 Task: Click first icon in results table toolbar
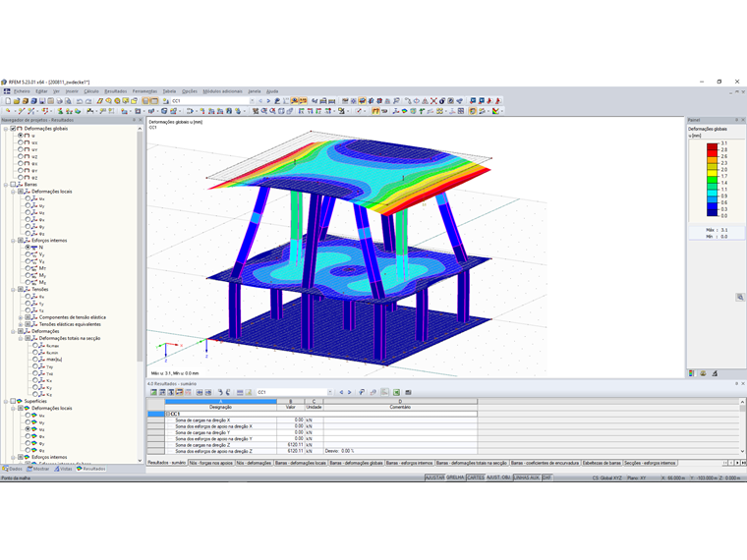click(x=153, y=392)
